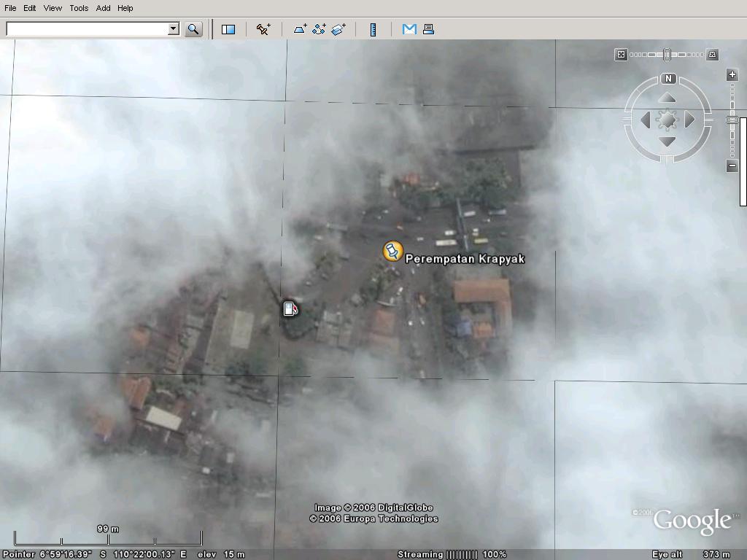Click the N north reset button

[x=668, y=79]
